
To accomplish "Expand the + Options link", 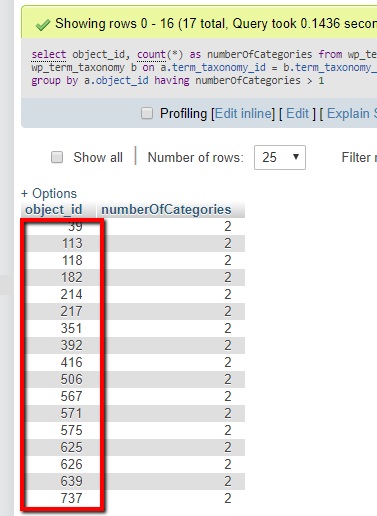I will click(49, 193).
